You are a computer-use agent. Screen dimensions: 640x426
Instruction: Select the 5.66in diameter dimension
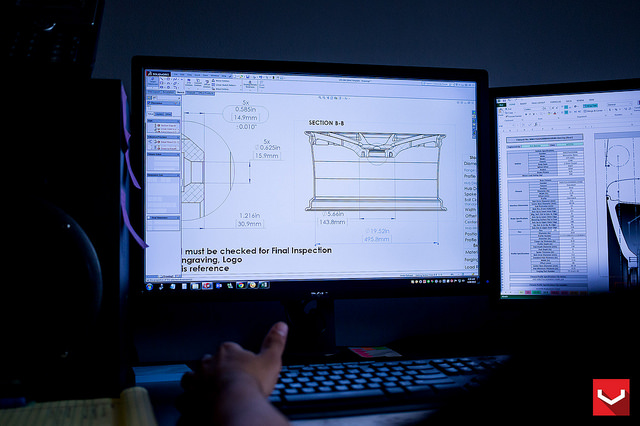tap(333, 214)
